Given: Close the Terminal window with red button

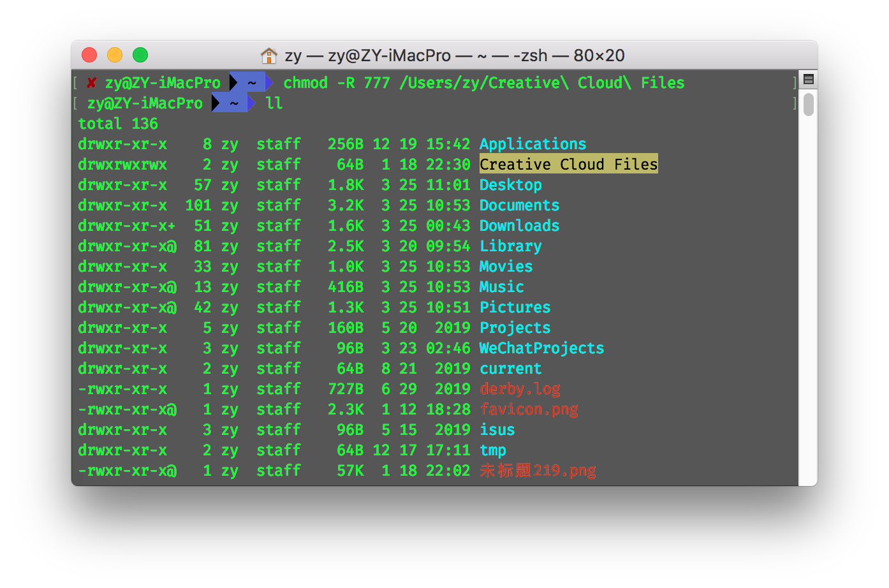Looking at the screenshot, I should pos(89,55).
